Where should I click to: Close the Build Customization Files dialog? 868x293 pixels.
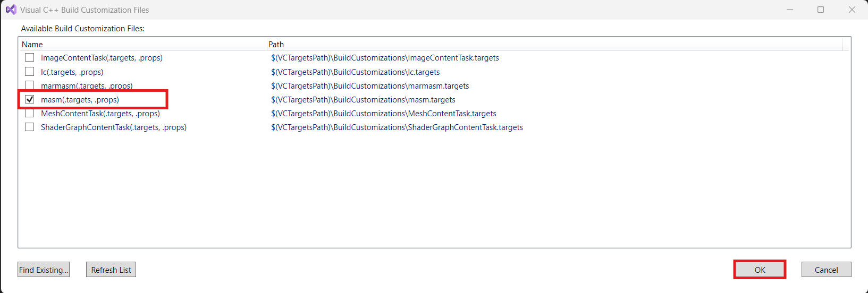[x=852, y=10]
